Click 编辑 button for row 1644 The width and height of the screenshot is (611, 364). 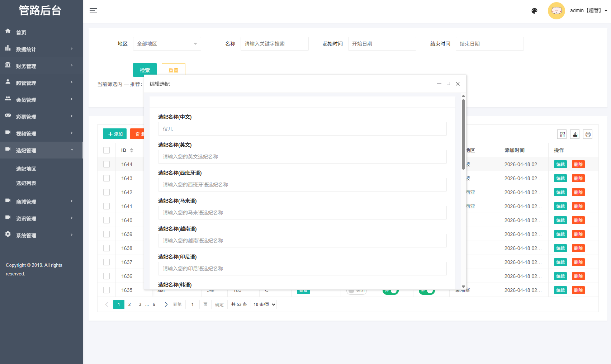pyautogui.click(x=560, y=164)
